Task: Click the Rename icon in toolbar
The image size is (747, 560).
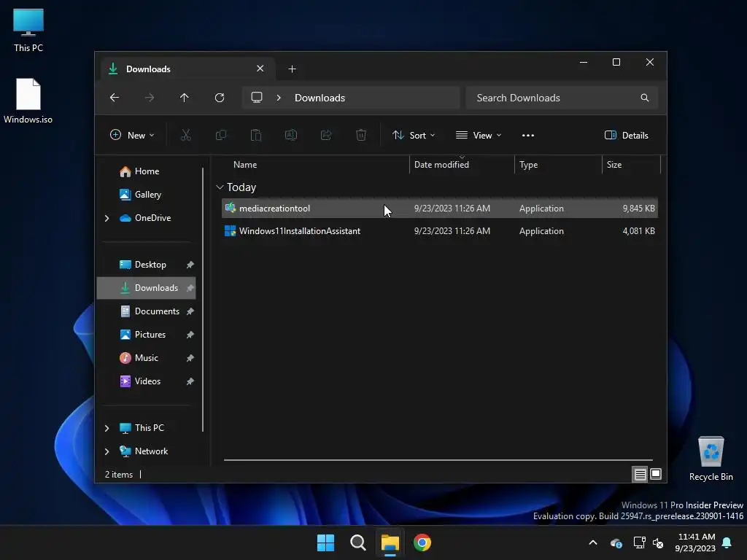Action: point(291,135)
